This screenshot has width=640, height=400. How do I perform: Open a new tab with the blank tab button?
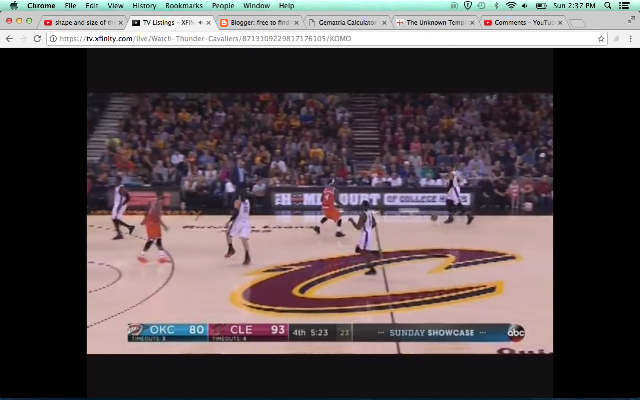pyautogui.click(x=577, y=23)
